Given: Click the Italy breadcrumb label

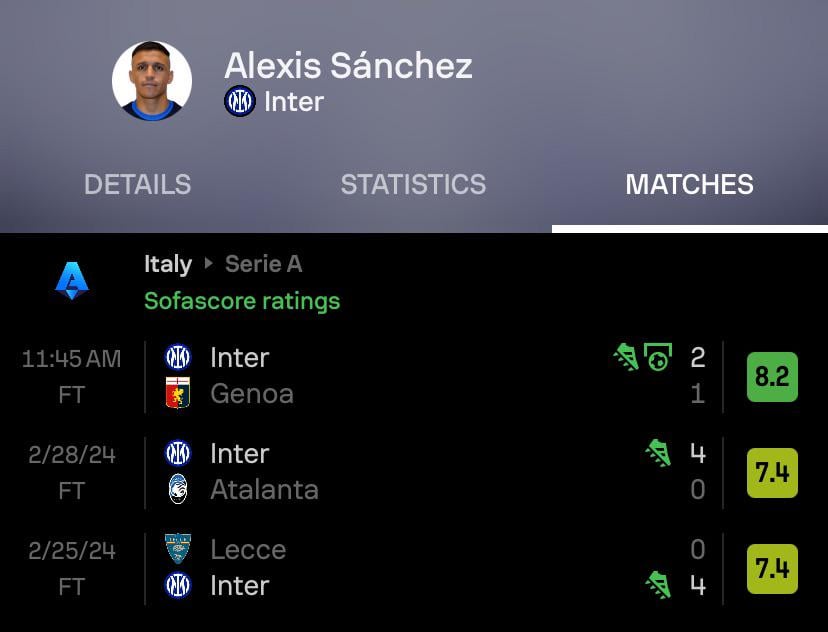Looking at the screenshot, I should click(x=167, y=264).
